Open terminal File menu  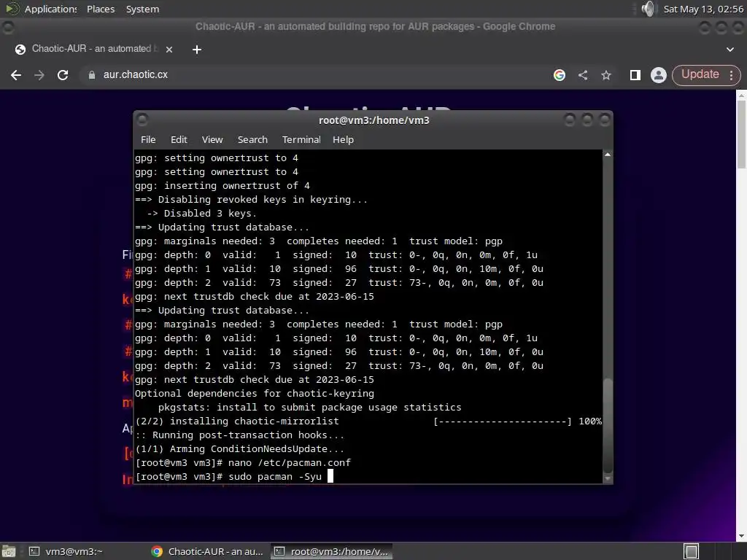click(x=148, y=139)
